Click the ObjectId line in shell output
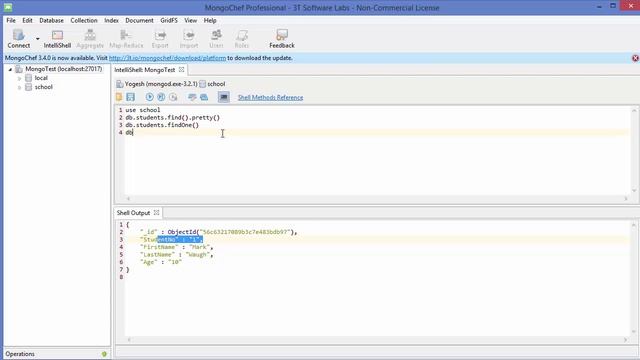 (219, 232)
